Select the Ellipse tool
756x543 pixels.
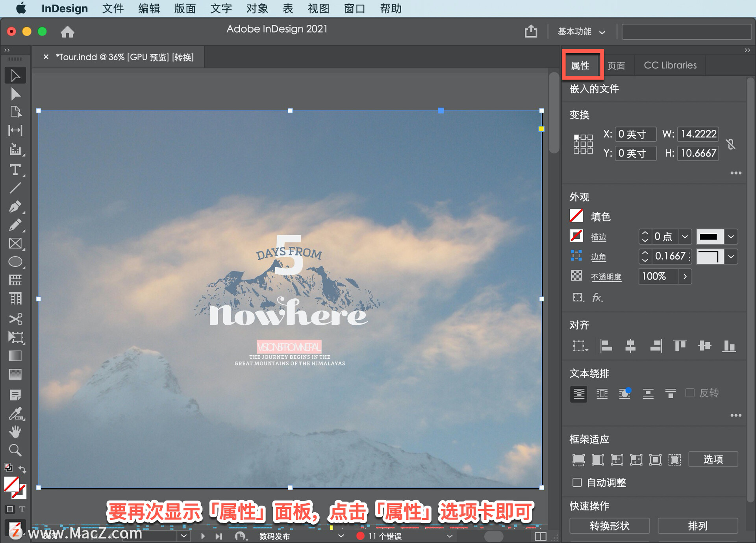[15, 262]
